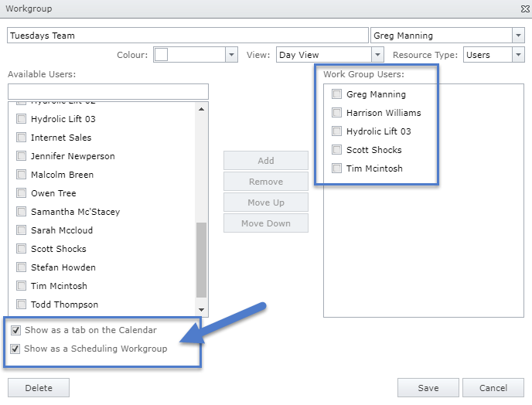
Task: Pick the white Colour swatch
Action: (161, 55)
